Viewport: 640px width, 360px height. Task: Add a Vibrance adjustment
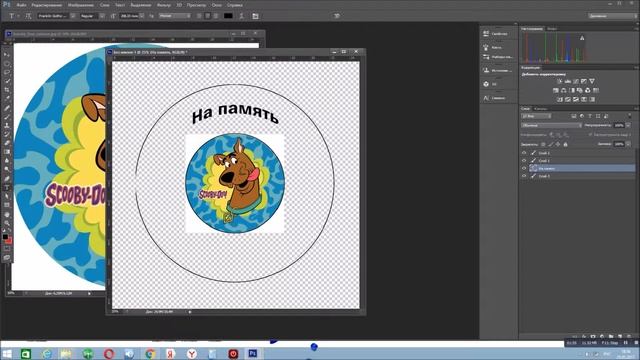pyautogui.click(x=592, y=81)
